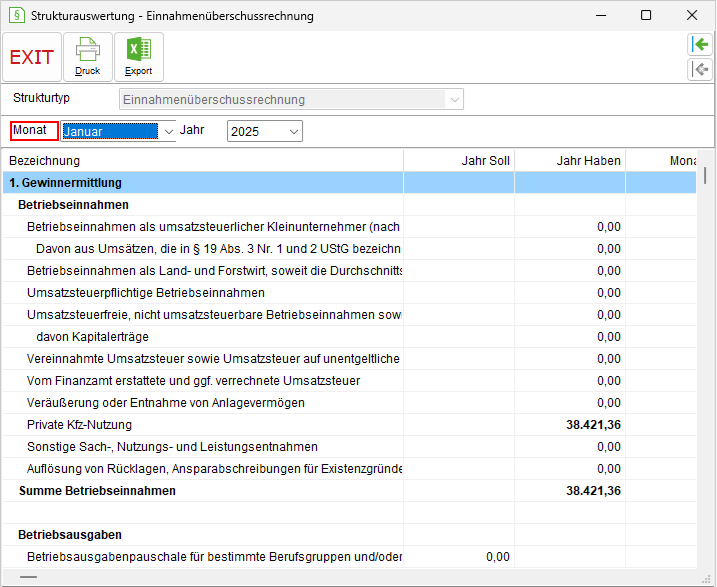Click the Betriebsausgabenpauschale Jahr Soll value 0,00
Viewport: 717px width, 587px height.
pyautogui.click(x=498, y=557)
